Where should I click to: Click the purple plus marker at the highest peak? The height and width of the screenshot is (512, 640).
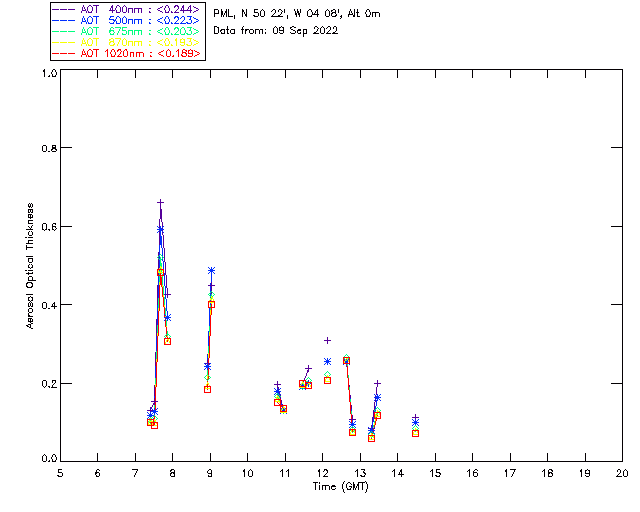[160, 203]
